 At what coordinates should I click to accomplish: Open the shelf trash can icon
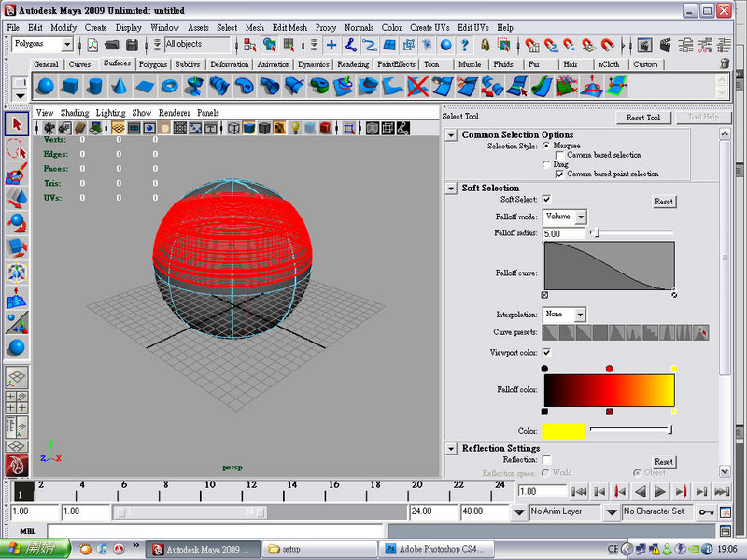click(725, 63)
